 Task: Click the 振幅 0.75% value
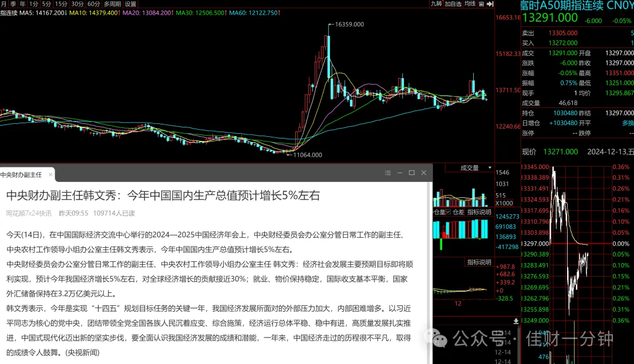click(x=568, y=83)
